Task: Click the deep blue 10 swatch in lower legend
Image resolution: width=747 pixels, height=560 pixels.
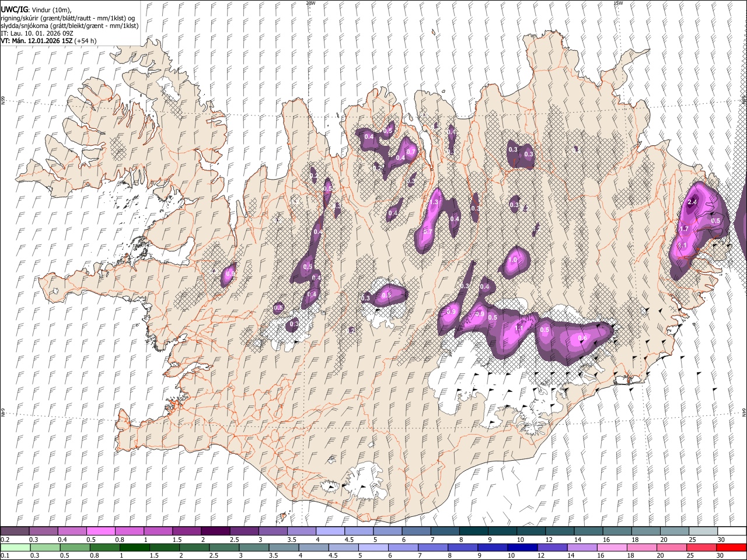Action: pyautogui.click(x=523, y=547)
